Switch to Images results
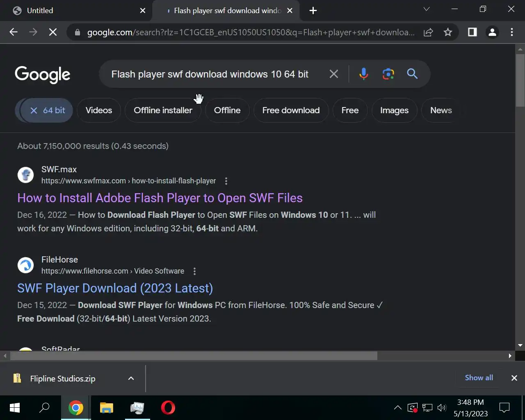The height and width of the screenshot is (420, 525). (394, 110)
